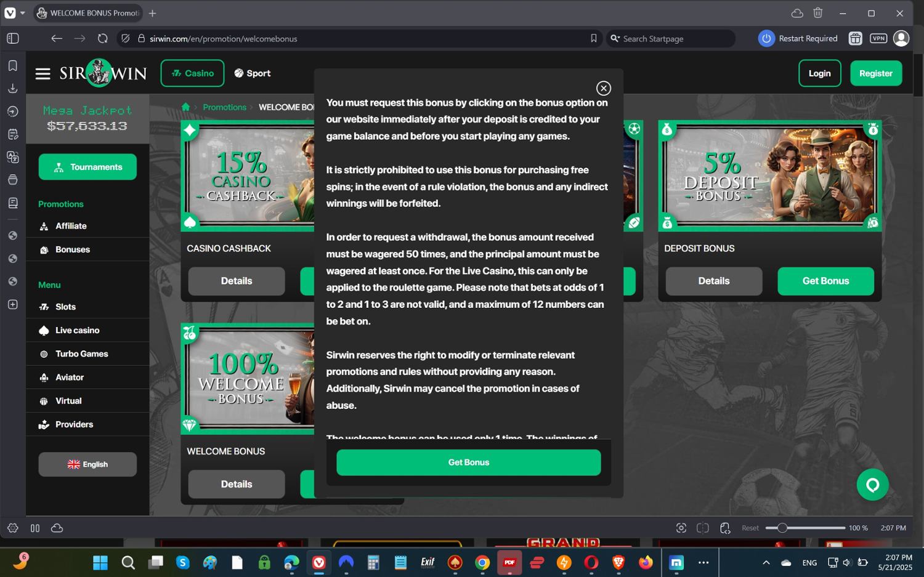The width and height of the screenshot is (924, 577).
Task: Click the Search Startpage field
Action: click(675, 38)
